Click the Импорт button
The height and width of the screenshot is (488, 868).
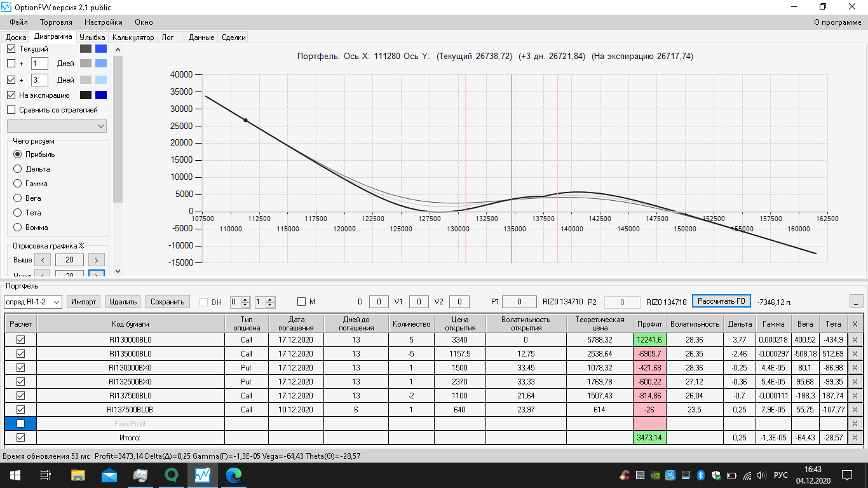pos(84,302)
